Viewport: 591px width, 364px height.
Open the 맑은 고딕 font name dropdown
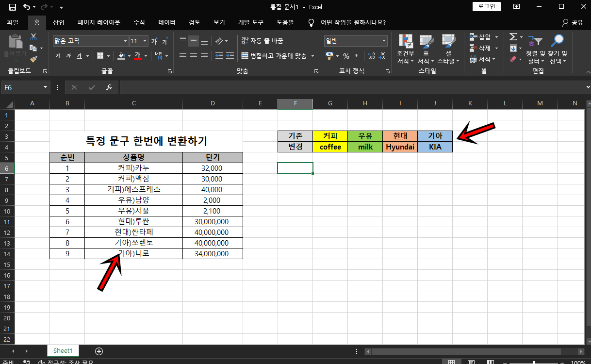(x=125, y=41)
